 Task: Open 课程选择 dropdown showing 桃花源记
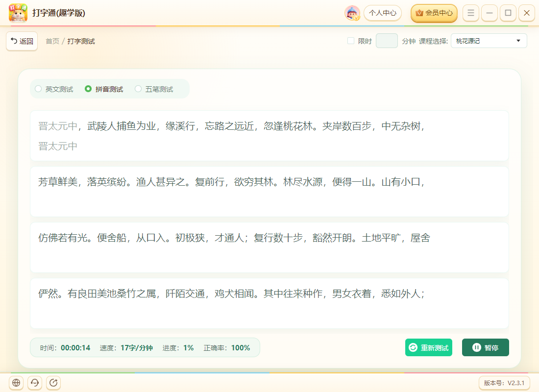(489, 41)
